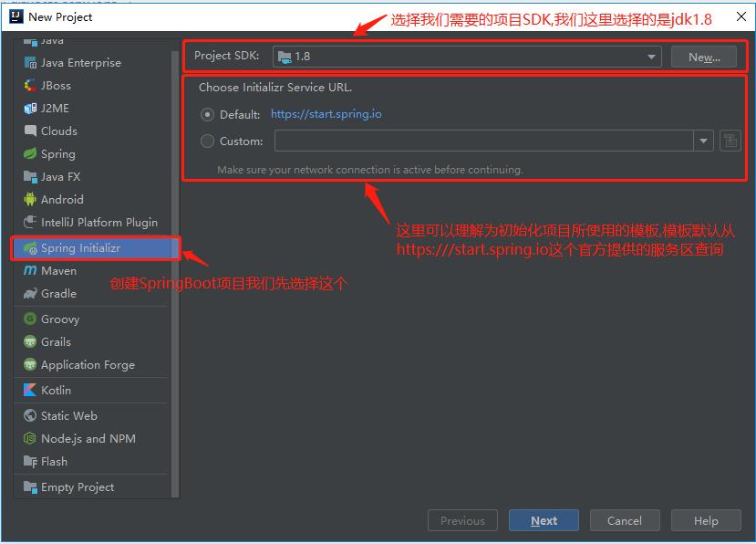Click into the Custom URL input field
Image resolution: width=756 pixels, height=544 pixels.
pyautogui.click(x=484, y=141)
